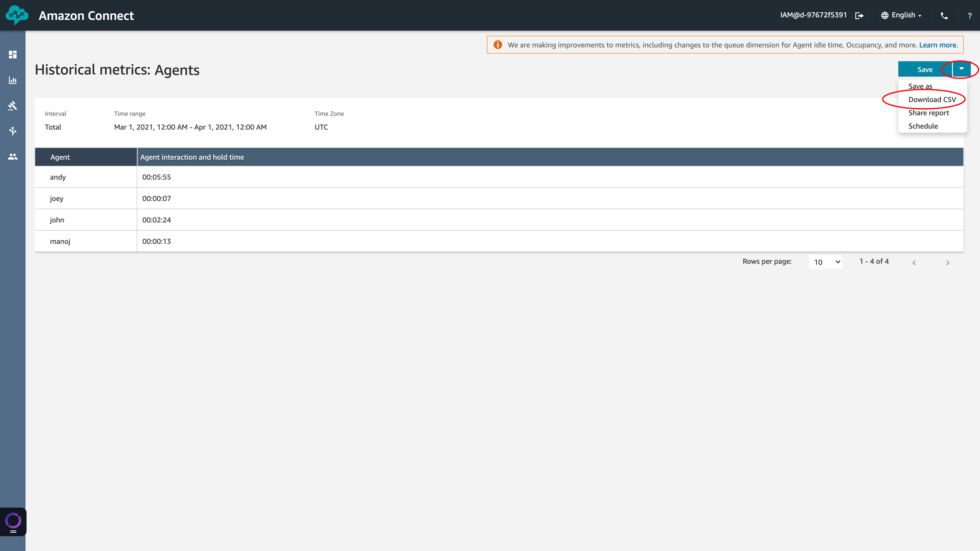Click the orange info icon in the banner
The height and width of the screenshot is (551, 980).
(498, 45)
